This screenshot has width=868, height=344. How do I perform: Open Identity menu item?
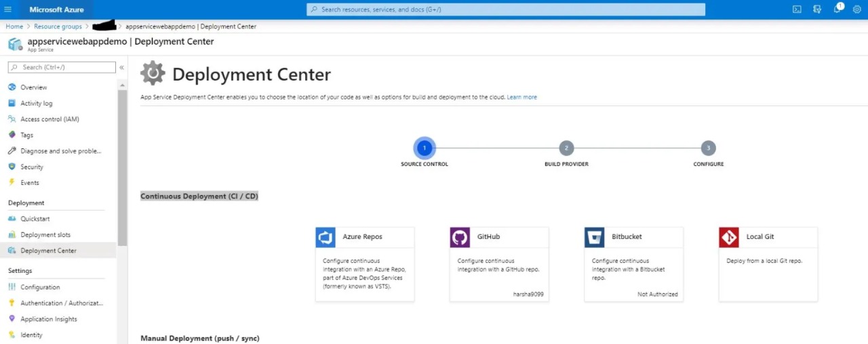31,335
